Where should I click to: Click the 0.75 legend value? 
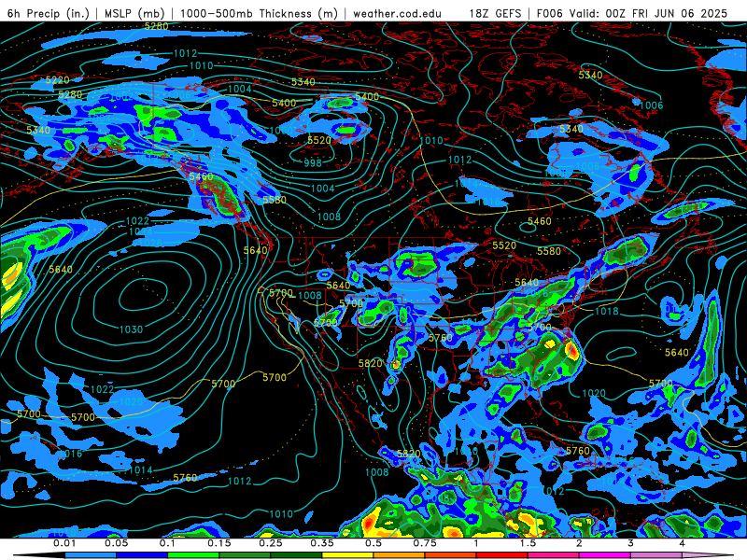pos(425,543)
